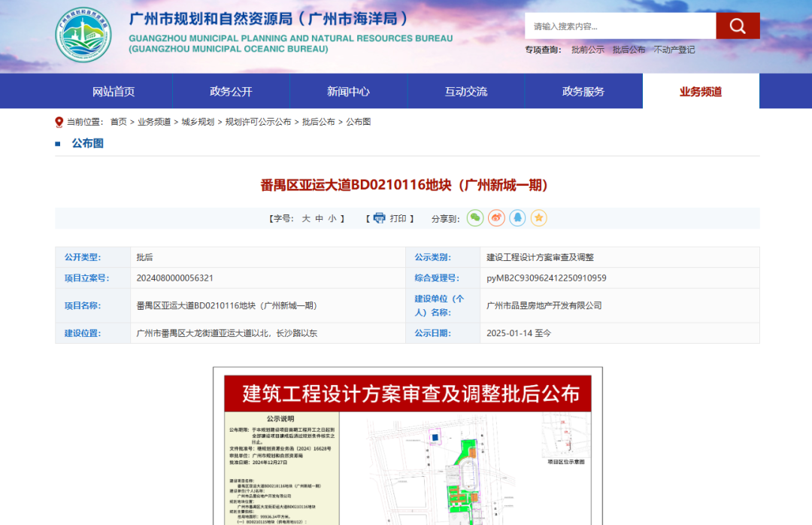Click the 不动产登记 quick query link
The height and width of the screenshot is (525, 812).
674,50
